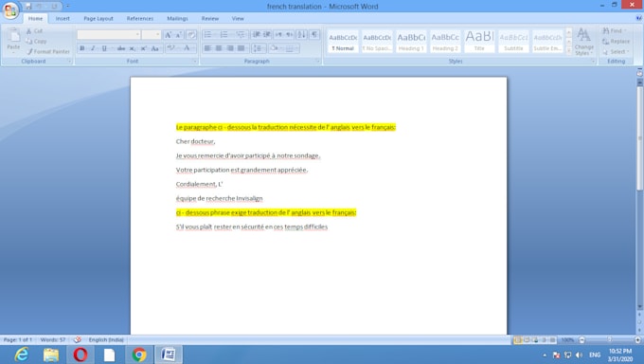Image resolution: width=644 pixels, height=364 pixels.
Task: Open the References tab
Action: [140, 19]
